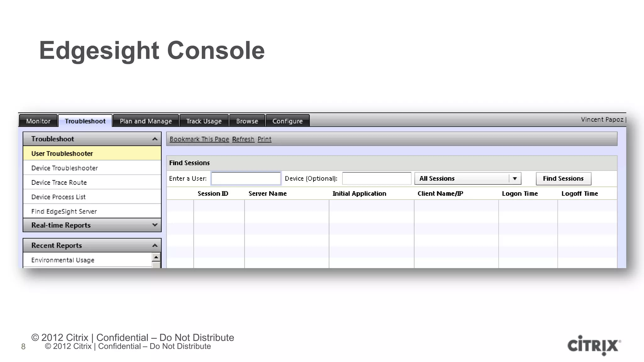Click the Print link
The height and width of the screenshot is (362, 644).
click(x=264, y=139)
